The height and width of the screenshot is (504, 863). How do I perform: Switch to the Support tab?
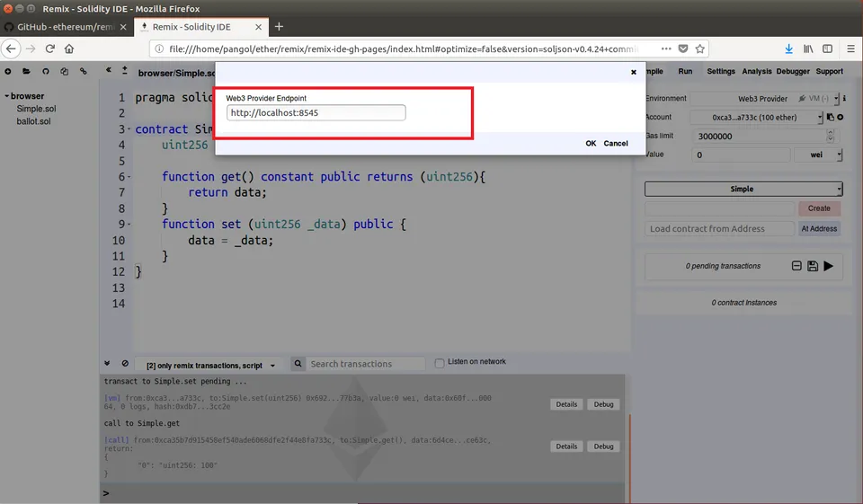pos(830,72)
